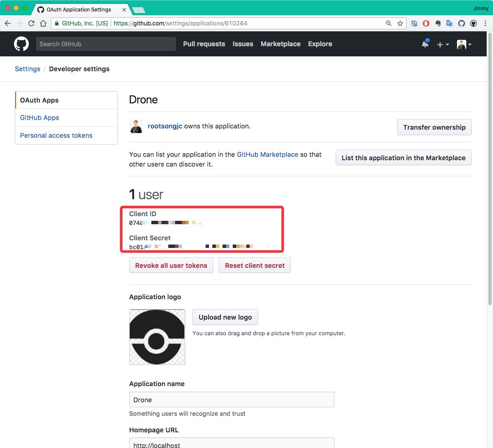The height and width of the screenshot is (448, 493).
Task: Select GitHub Apps in the sidebar
Action: (39, 118)
